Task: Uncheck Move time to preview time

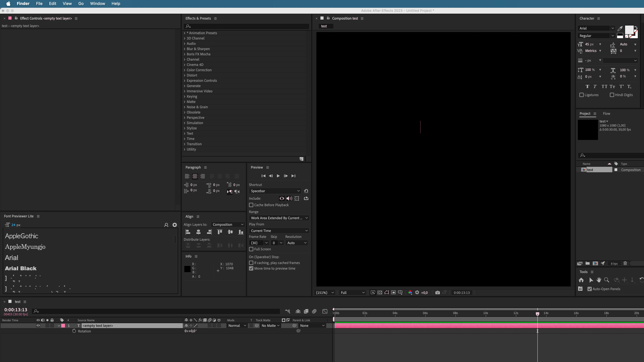Action: (251, 268)
